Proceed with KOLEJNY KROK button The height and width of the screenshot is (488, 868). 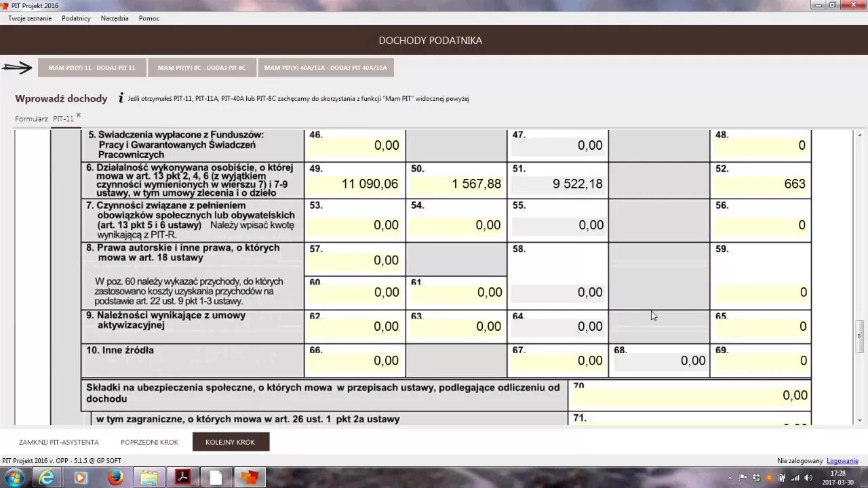click(x=231, y=442)
